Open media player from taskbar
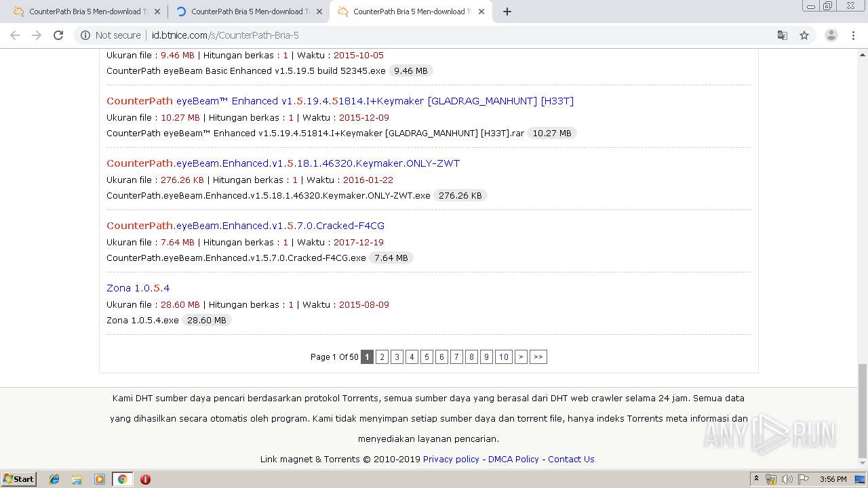Screen dimensions: 868x488 tap(100, 479)
